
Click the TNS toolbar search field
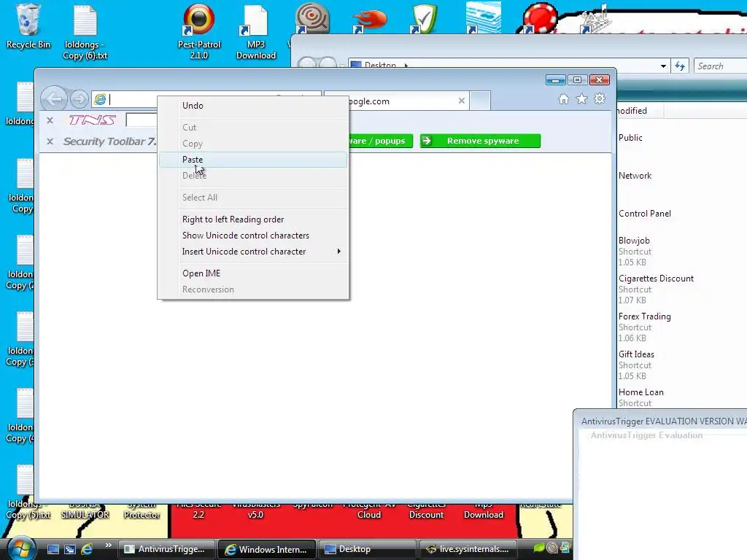pos(142,120)
